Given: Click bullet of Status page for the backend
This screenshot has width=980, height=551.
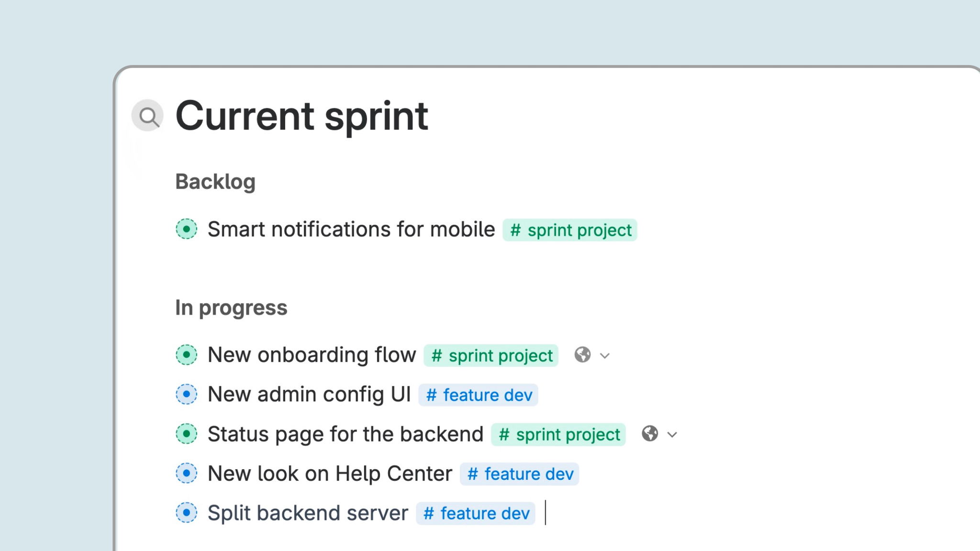Looking at the screenshot, I should pyautogui.click(x=186, y=434).
